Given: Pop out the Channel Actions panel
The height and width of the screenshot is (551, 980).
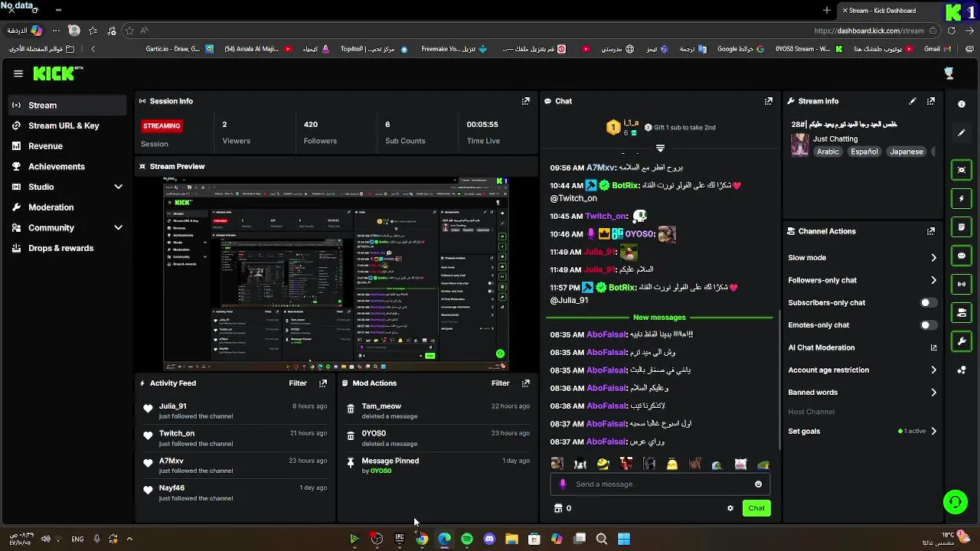Looking at the screenshot, I should pyautogui.click(x=931, y=231).
